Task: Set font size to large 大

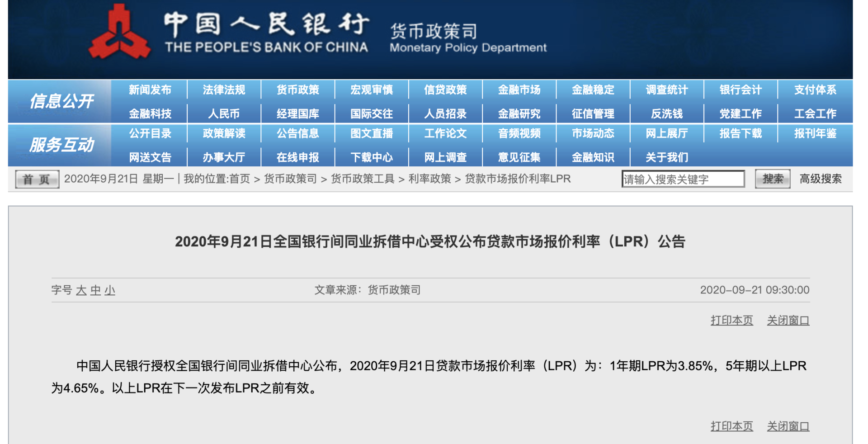Action: coord(81,290)
